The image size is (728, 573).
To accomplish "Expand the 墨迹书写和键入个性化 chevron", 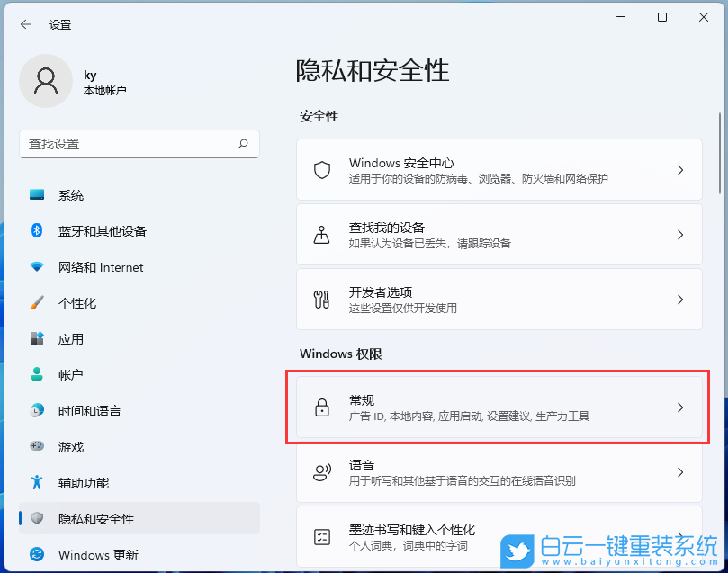I will pos(680,537).
